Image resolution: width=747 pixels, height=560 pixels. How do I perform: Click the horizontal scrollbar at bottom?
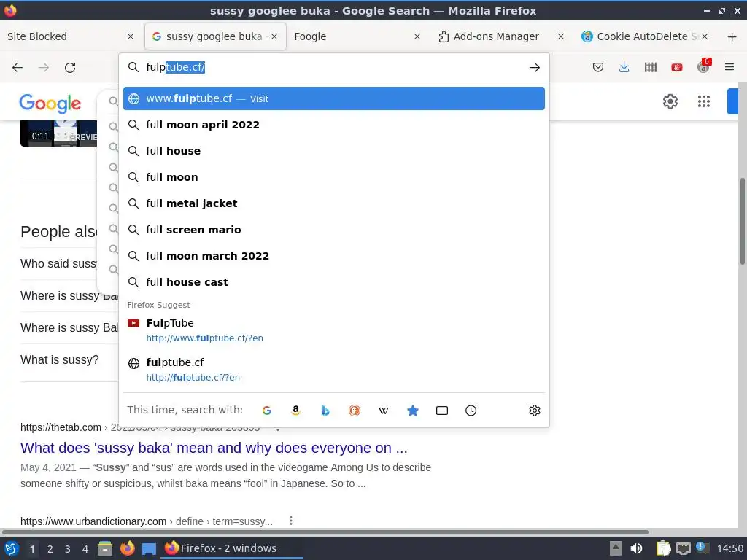(325, 532)
